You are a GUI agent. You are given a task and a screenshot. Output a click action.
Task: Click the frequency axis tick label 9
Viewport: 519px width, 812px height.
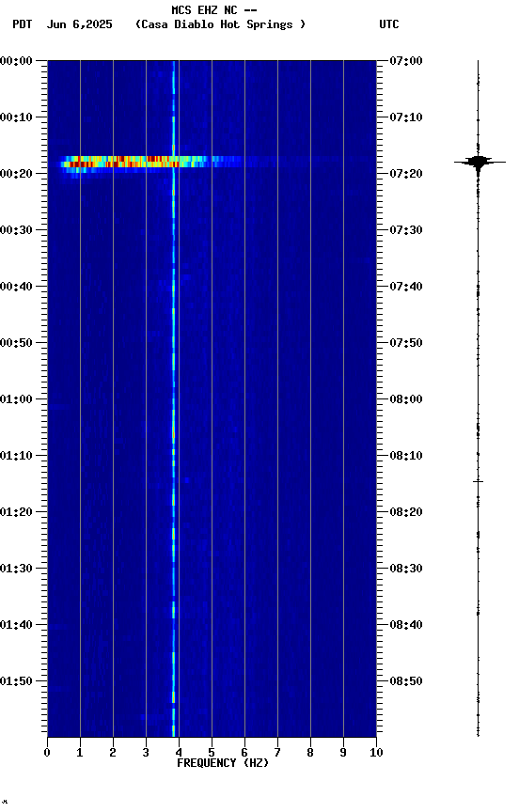(x=343, y=753)
